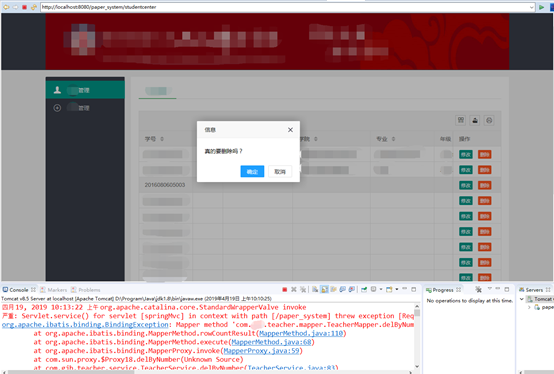The image size is (554, 374).
Task: Select the Tomcat server entry
Action: [x=540, y=299]
